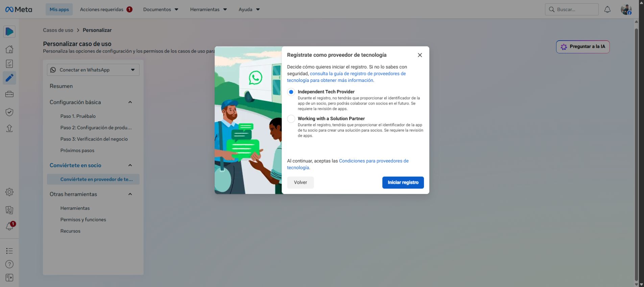Screen dimensions: 644x287
Task: Open the shield check icon in sidebar
Action: (x=9, y=112)
